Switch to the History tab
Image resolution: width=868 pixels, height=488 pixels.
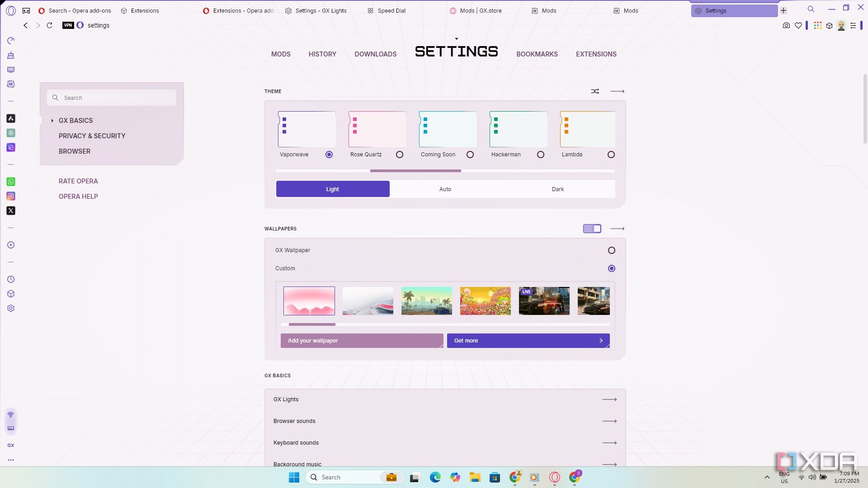322,54
